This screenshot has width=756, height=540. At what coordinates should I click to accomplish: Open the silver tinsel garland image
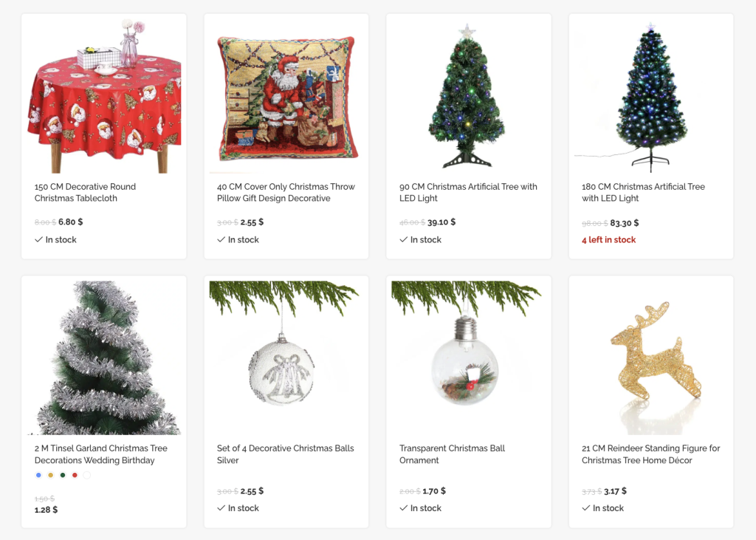click(103, 358)
